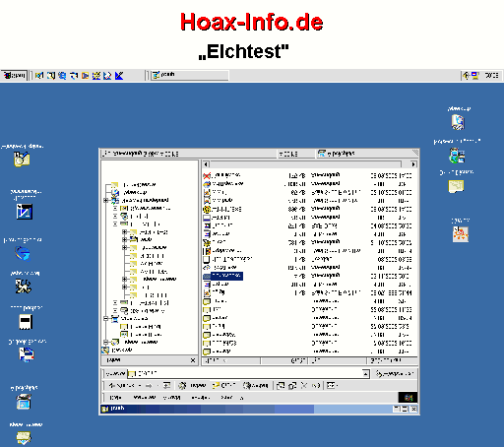Open the Views dropdown button in the toolbar

332,386
